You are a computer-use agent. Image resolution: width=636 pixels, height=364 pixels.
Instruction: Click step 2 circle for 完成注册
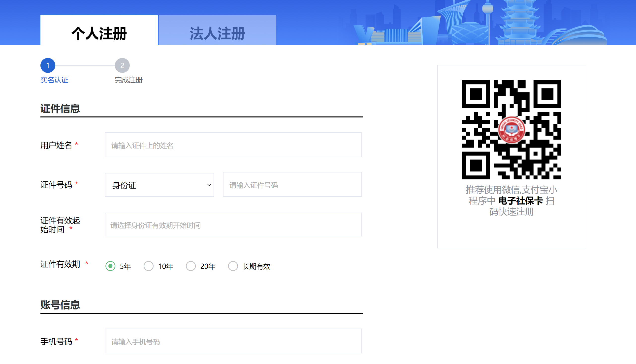(x=122, y=65)
